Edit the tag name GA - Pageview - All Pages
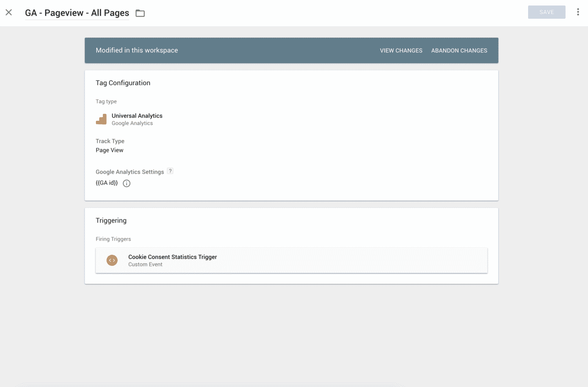Viewport: 588px width, 387px height. [x=77, y=13]
